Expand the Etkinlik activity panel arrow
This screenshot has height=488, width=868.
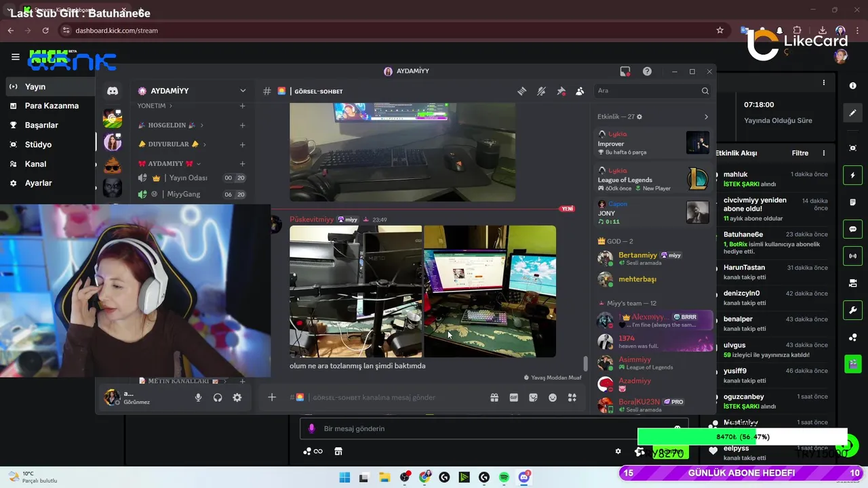[x=706, y=117]
